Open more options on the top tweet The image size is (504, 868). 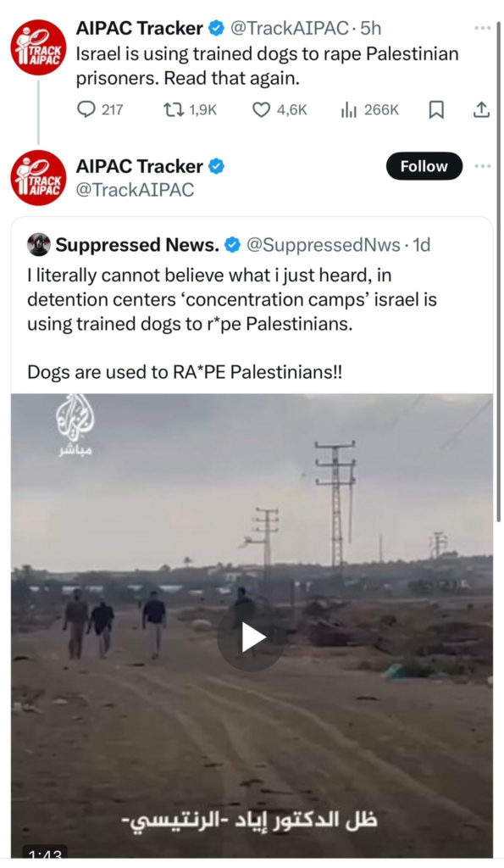click(483, 28)
